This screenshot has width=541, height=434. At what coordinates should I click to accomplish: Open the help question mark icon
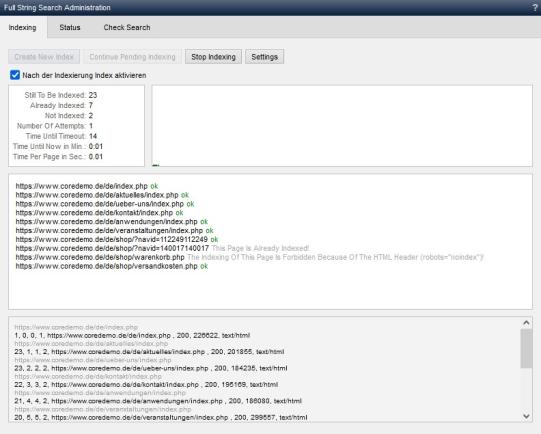(x=535, y=8)
